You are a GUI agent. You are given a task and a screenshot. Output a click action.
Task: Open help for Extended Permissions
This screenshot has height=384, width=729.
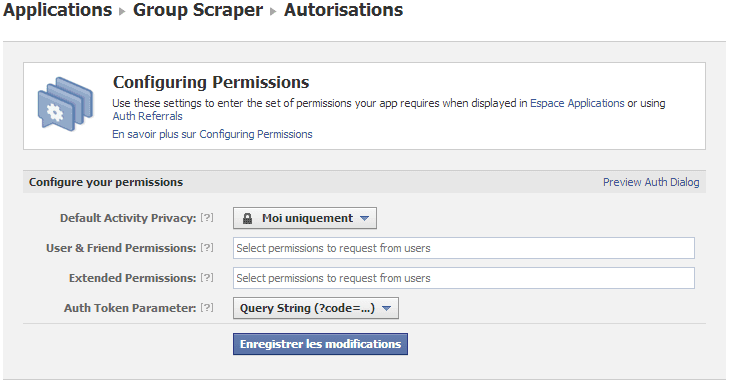click(207, 278)
